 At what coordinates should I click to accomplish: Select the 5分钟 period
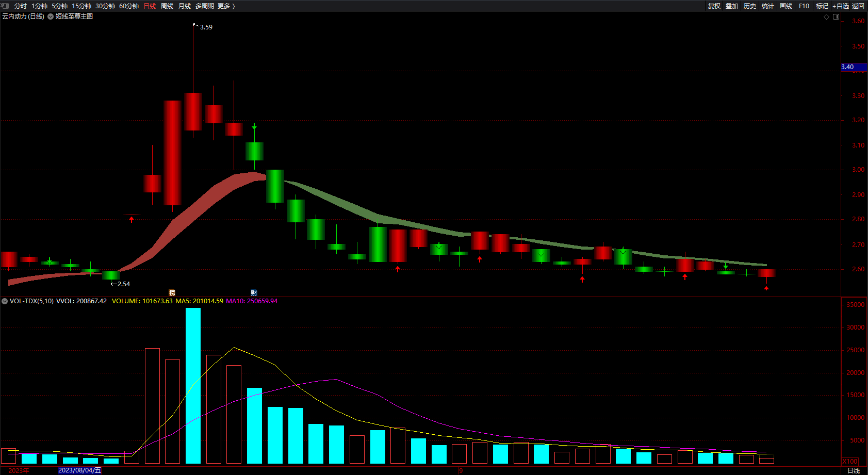59,6
